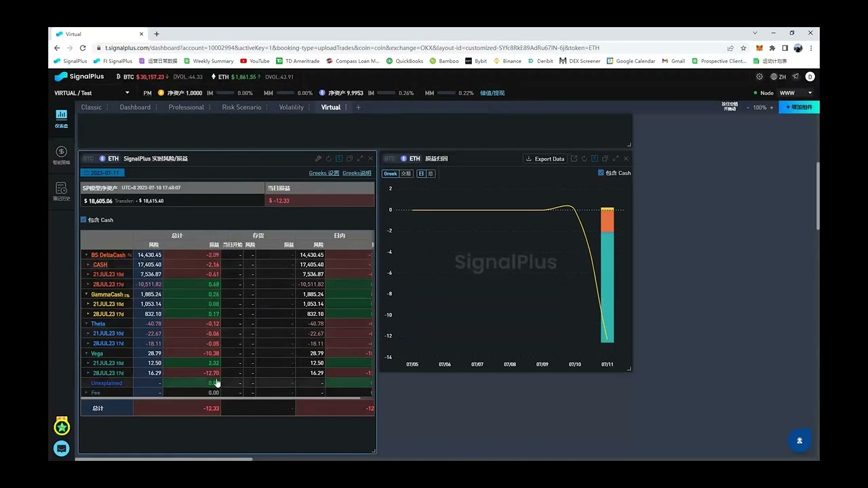The width and height of the screenshot is (868, 488).
Task: Expand the PnL attribution chart to fullscreen
Action: click(x=615, y=159)
